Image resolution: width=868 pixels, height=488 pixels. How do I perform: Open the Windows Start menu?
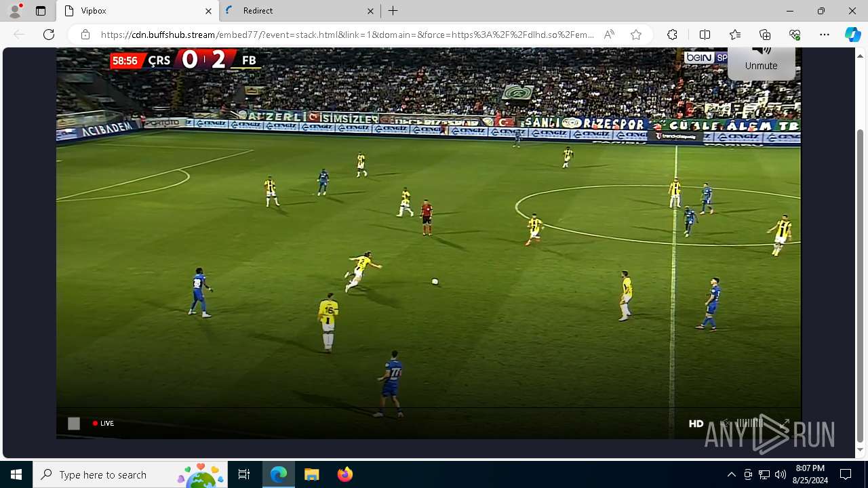pos(16,474)
